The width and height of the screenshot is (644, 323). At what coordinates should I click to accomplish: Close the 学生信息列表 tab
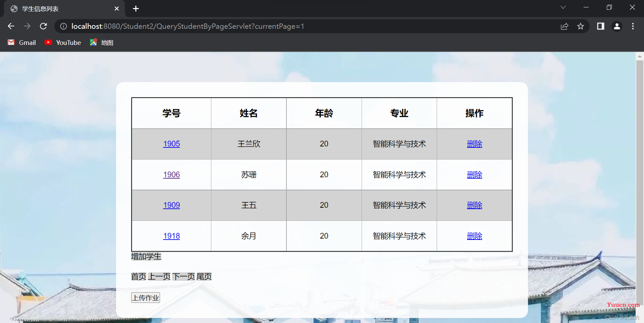click(x=117, y=9)
